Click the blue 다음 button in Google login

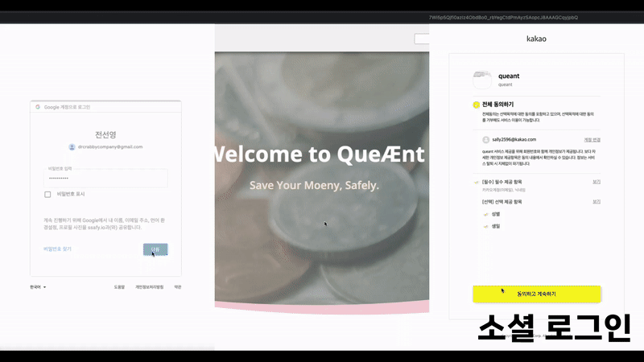point(155,249)
